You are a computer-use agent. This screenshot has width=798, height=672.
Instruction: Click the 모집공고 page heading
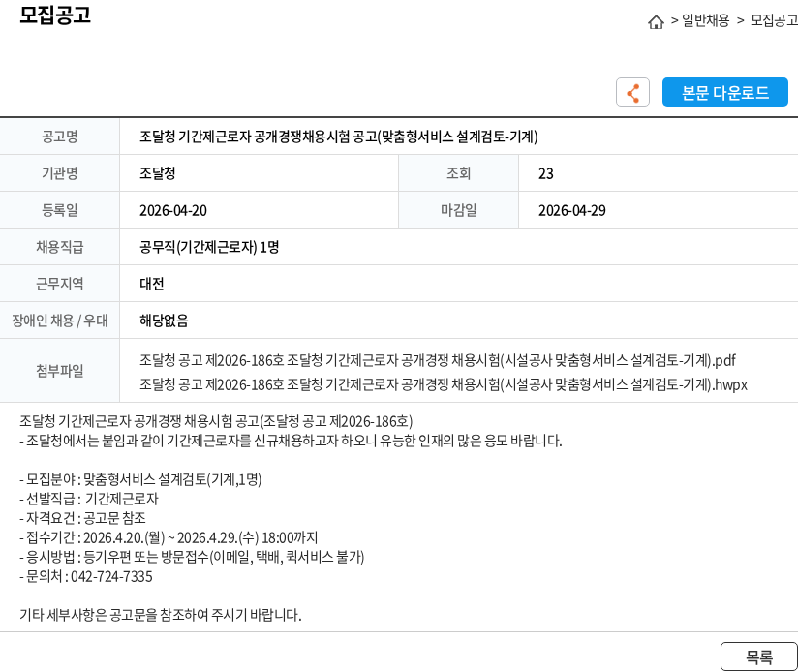click(55, 15)
